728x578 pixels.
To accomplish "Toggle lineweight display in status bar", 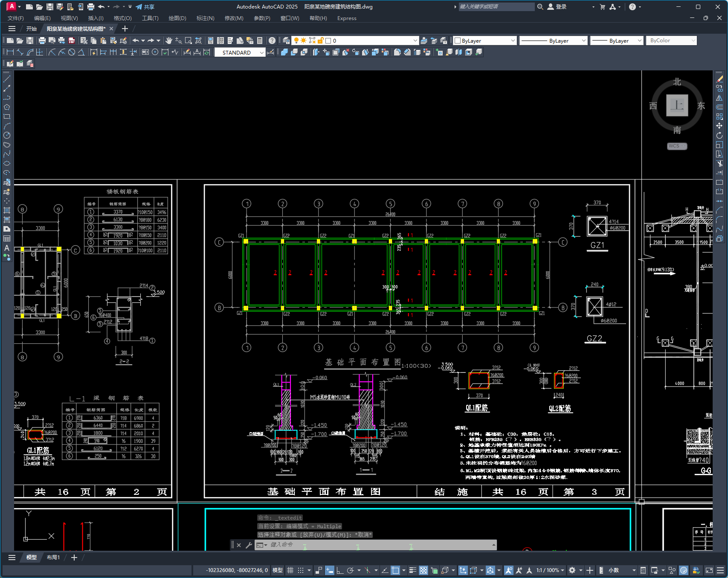I will coord(413,570).
